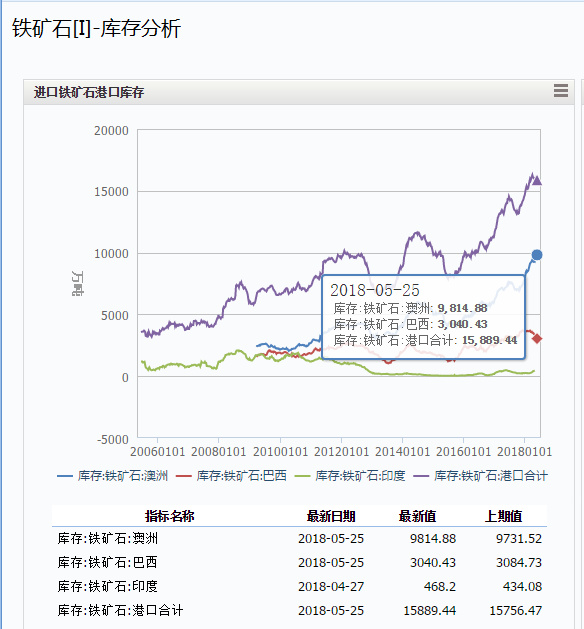Click the latest value 3040.43
The image size is (584, 629).
tap(433, 562)
